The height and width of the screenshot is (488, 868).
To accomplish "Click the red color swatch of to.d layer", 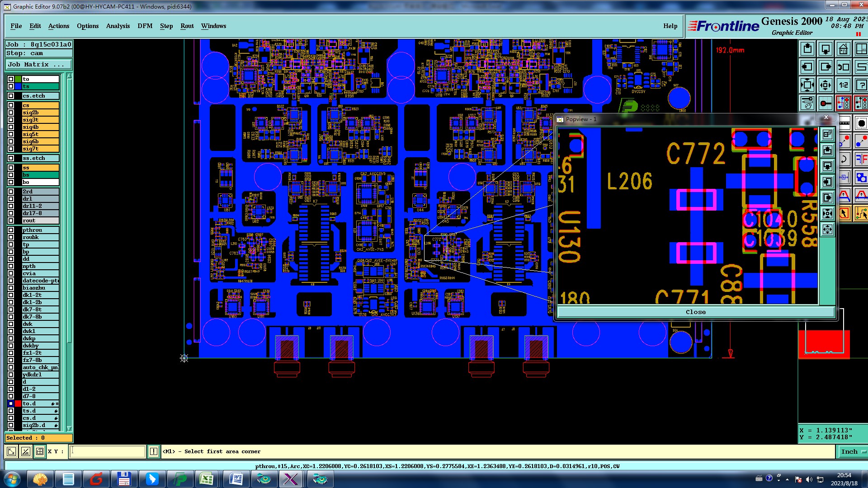I will click(x=18, y=404).
